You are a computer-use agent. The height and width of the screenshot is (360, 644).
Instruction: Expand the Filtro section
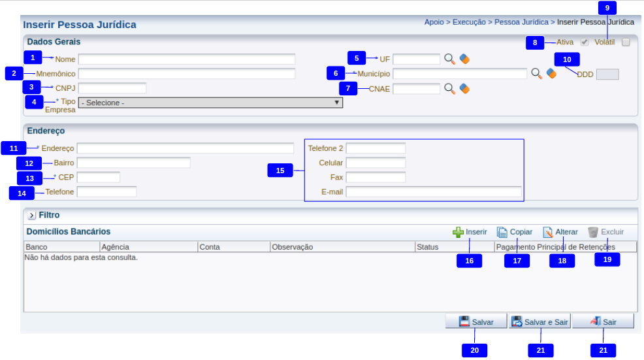[x=31, y=215]
